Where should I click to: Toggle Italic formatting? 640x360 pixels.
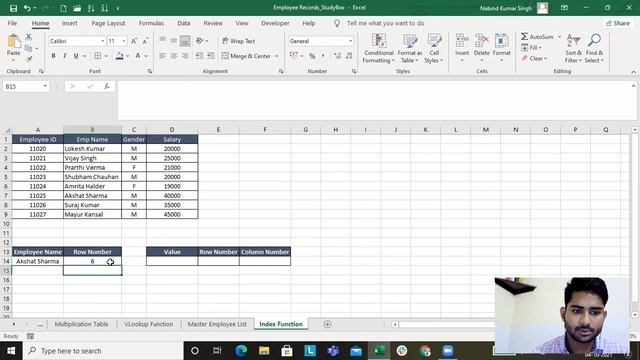pyautogui.click(x=64, y=56)
